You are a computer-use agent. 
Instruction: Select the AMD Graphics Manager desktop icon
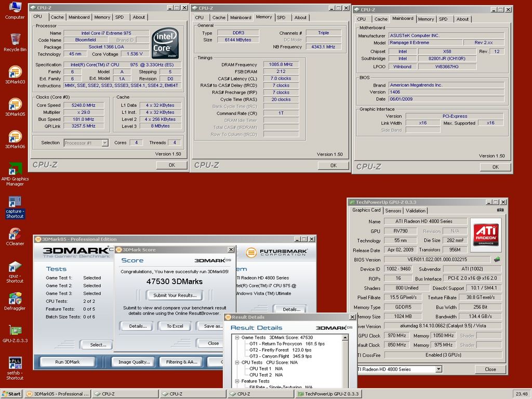click(15, 175)
